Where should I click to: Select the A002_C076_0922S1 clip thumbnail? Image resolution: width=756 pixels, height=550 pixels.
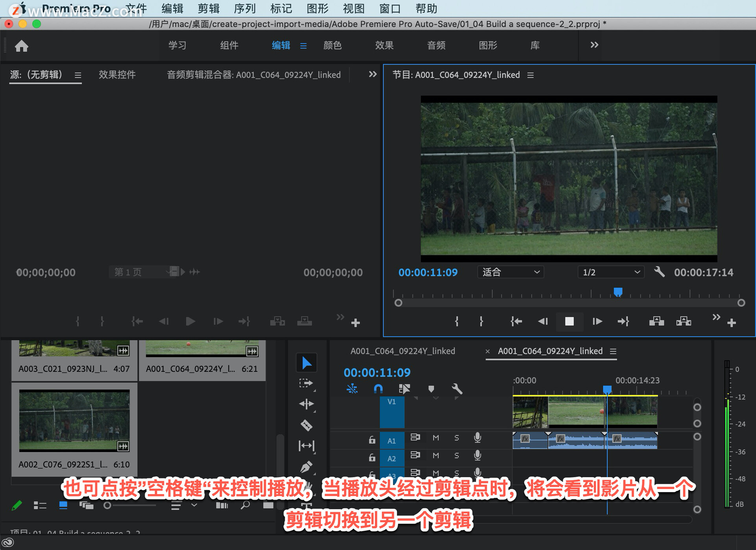74,420
